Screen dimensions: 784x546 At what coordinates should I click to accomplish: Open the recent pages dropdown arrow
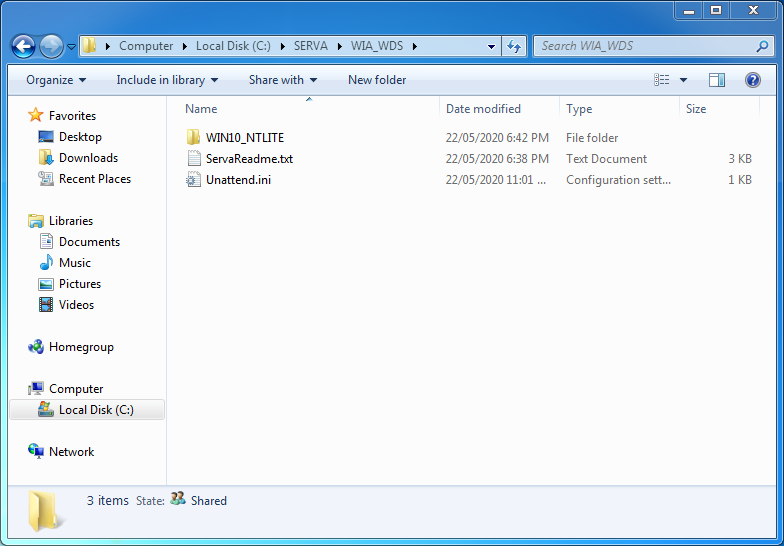(72, 47)
